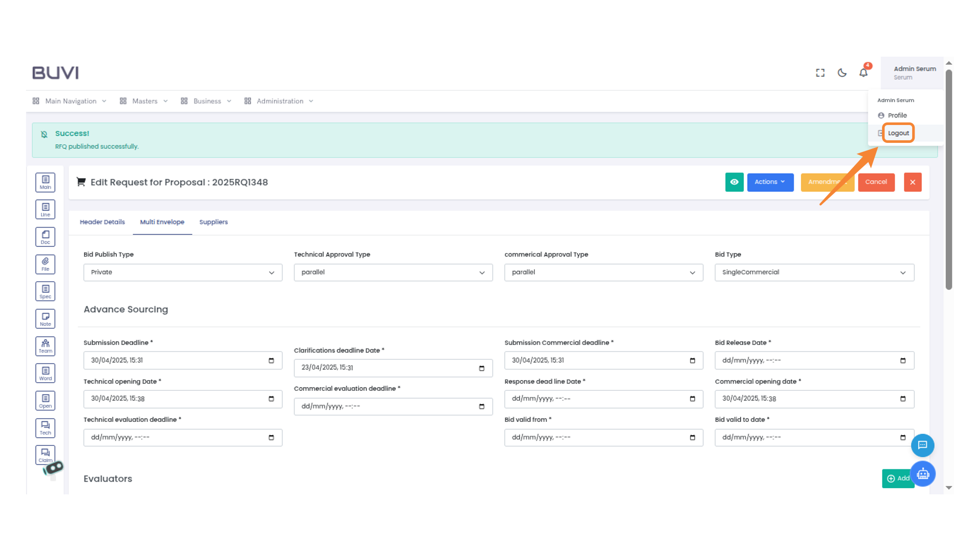
Task: Open the chat bubble floating icon
Action: coord(922,445)
